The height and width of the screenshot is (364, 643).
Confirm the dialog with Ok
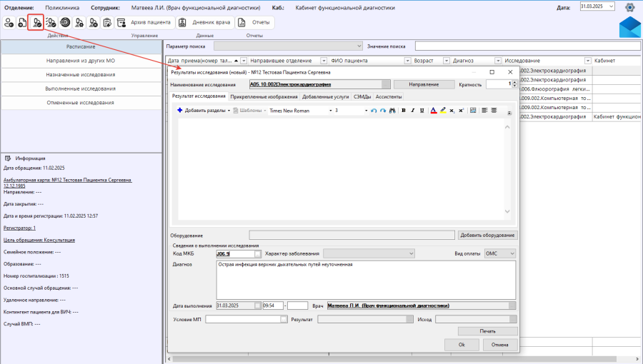pos(462,345)
